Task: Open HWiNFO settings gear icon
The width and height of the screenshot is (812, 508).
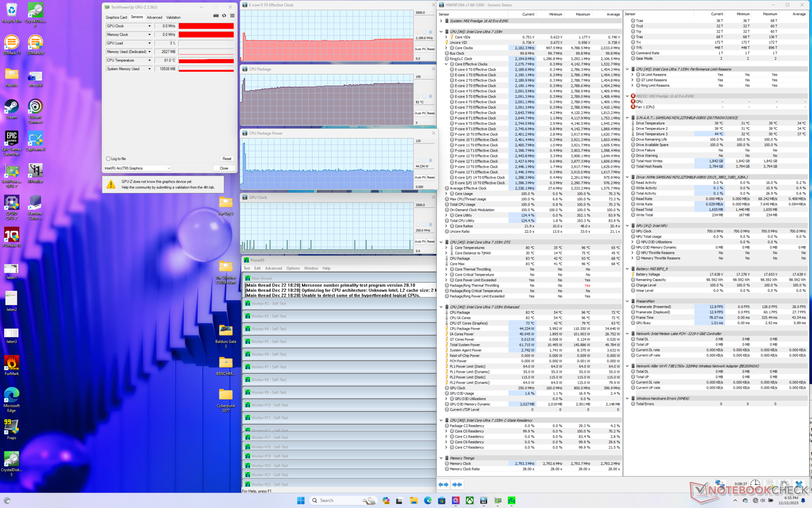Action: pos(784,484)
